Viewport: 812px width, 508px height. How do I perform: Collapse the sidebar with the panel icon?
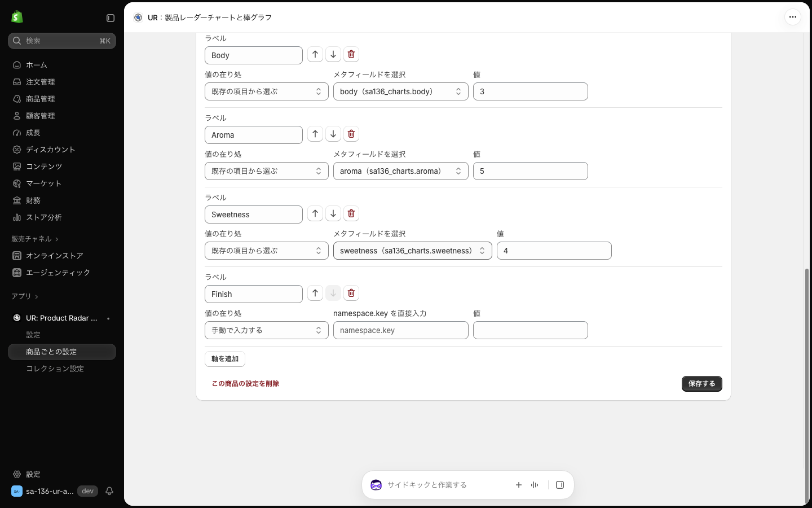click(111, 18)
